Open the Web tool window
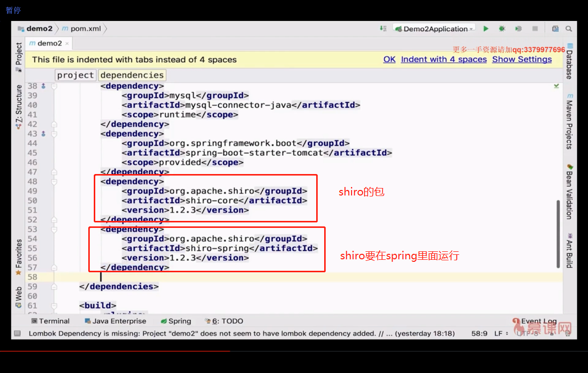Image resolution: width=588 pixels, height=373 pixels. tap(18, 297)
